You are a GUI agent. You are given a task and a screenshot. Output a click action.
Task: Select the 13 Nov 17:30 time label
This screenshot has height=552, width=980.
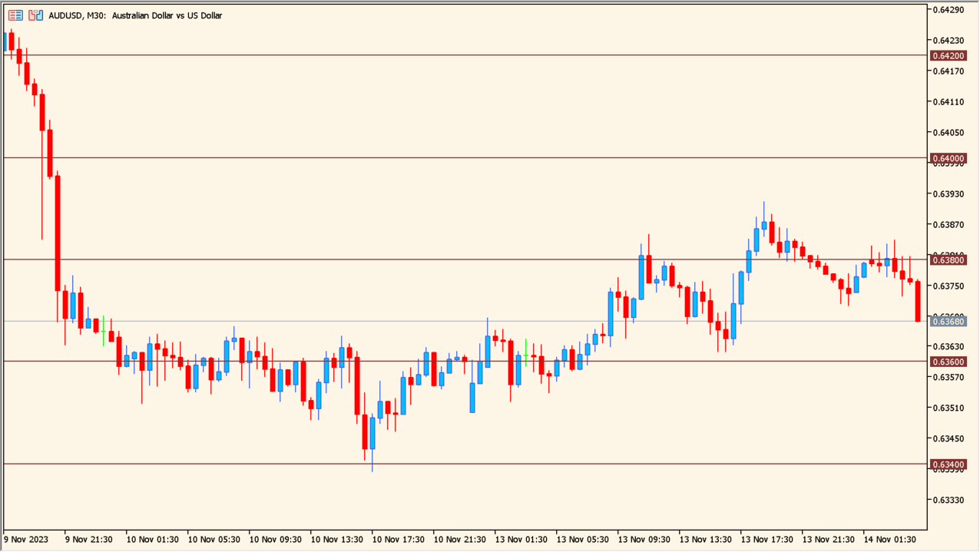[769, 540]
